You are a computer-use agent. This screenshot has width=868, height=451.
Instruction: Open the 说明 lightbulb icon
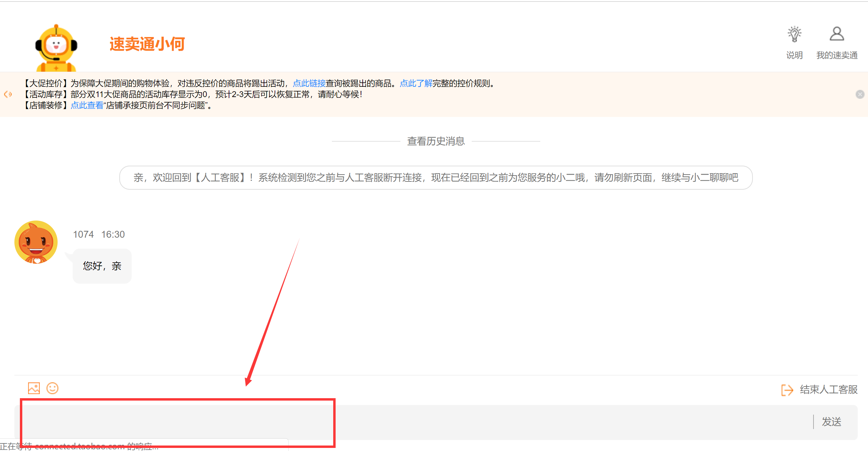pyautogui.click(x=794, y=34)
